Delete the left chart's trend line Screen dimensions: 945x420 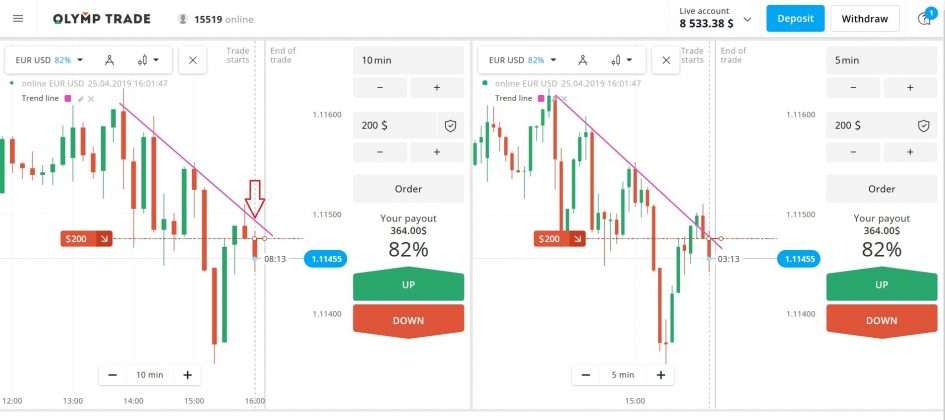(x=91, y=99)
